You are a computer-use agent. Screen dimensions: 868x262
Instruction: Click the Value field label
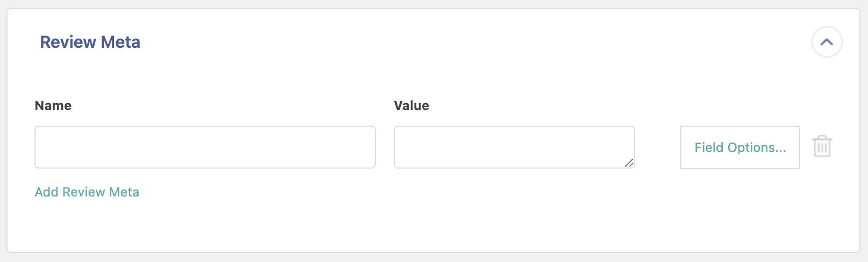[411, 106]
